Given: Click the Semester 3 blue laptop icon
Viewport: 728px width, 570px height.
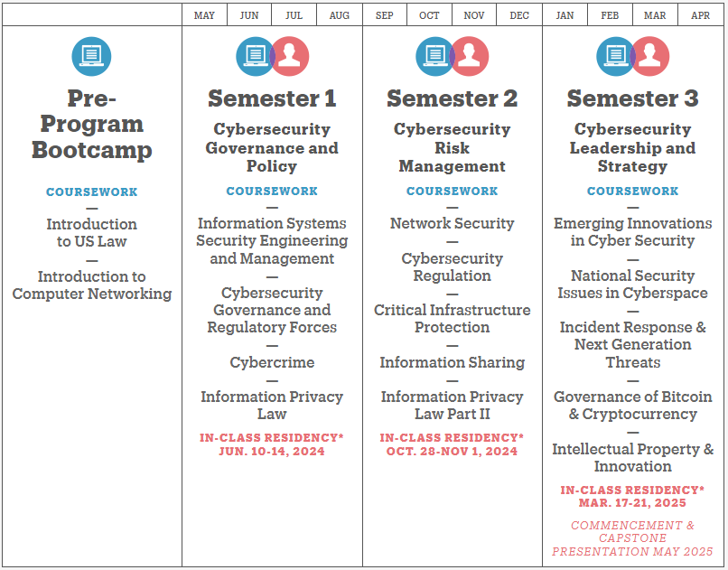Looking at the screenshot, I should click(614, 56).
